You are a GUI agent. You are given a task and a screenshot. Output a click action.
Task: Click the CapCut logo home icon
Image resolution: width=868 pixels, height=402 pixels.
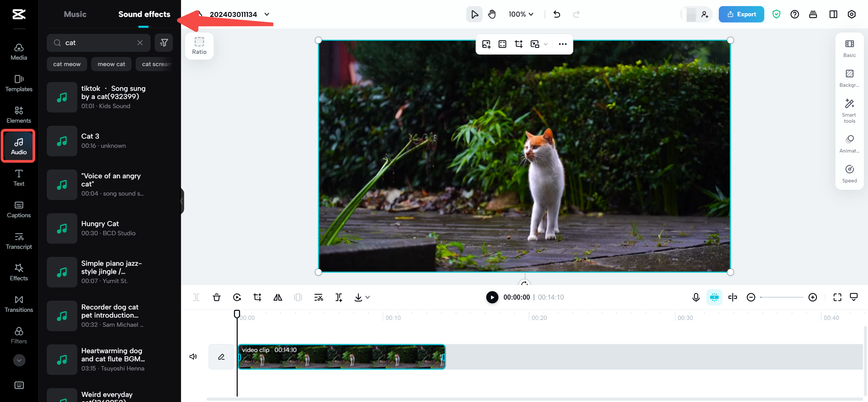[x=19, y=14]
